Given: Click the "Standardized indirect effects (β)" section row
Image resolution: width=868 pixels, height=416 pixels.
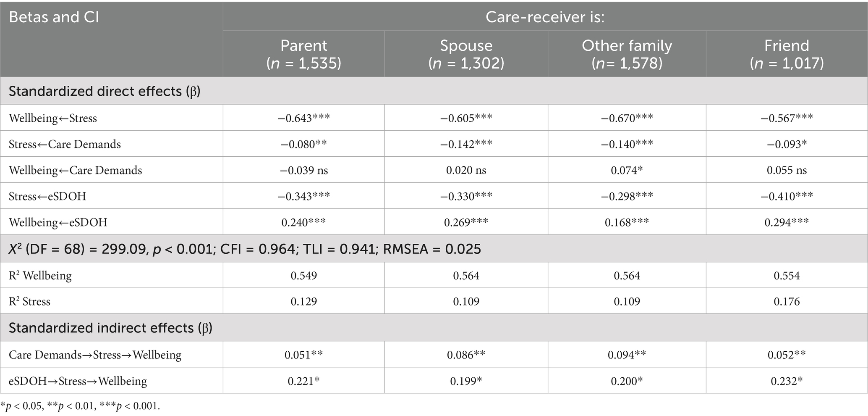Looking at the screenshot, I should [x=110, y=328].
